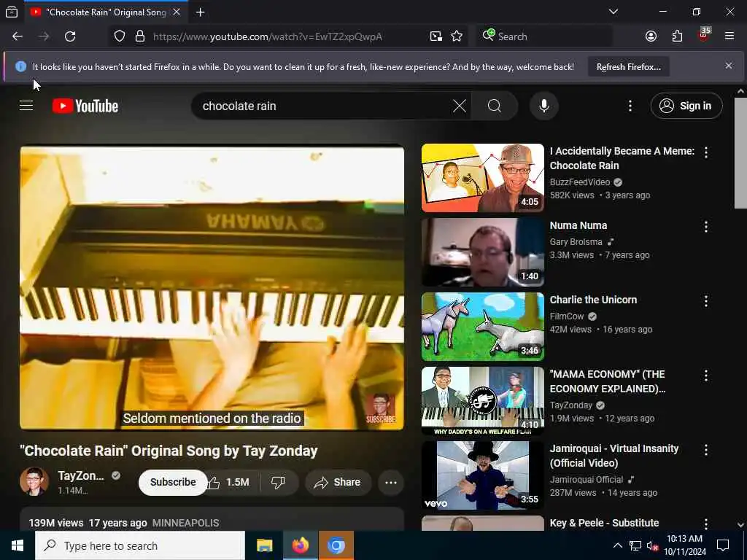Open Windows Start menu
The height and width of the screenshot is (560, 747).
[18, 545]
